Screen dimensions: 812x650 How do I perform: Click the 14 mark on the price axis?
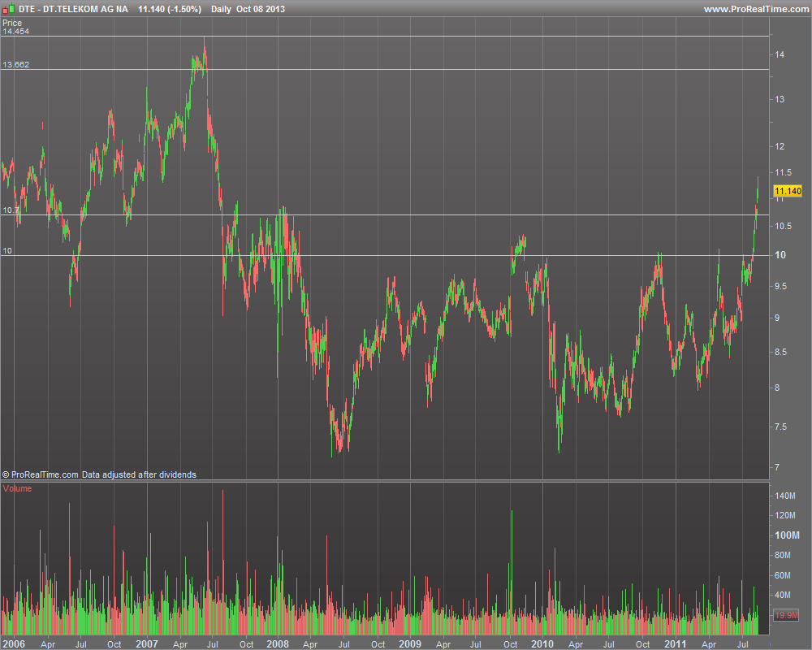[779, 54]
